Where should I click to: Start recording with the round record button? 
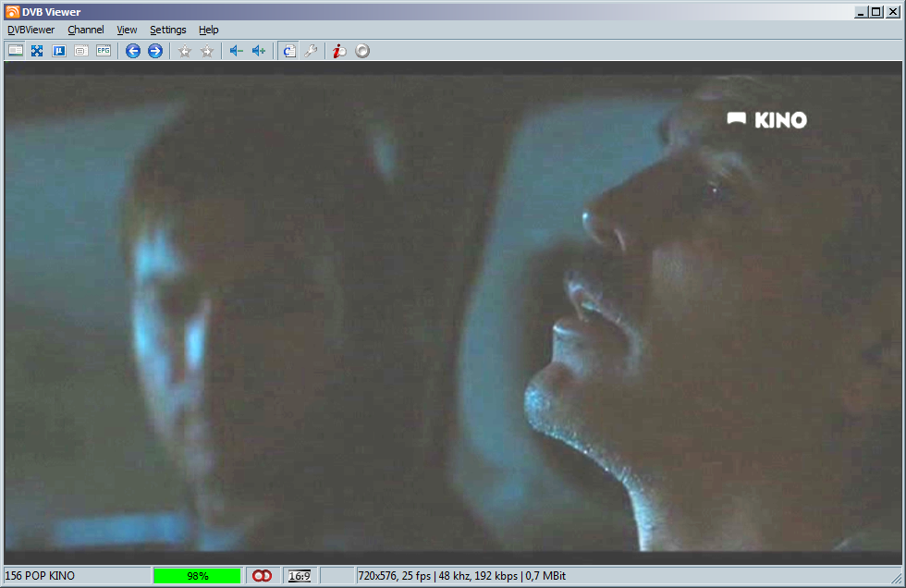pos(362,51)
